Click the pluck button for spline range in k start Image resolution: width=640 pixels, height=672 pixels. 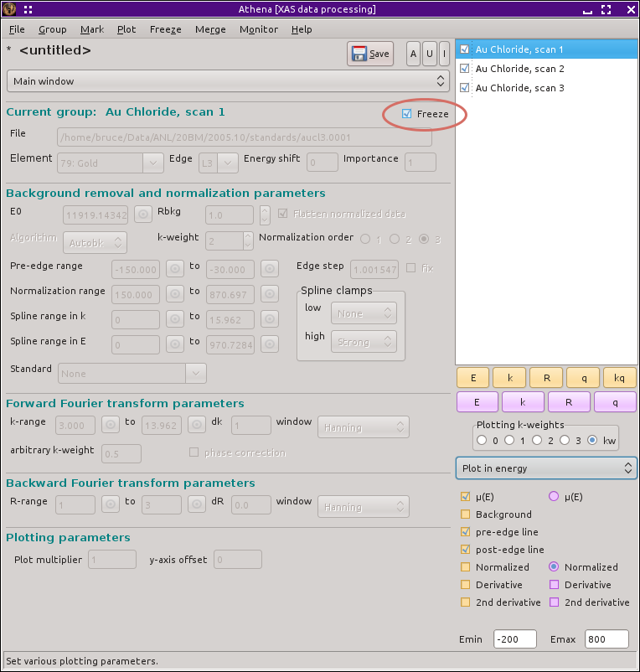(x=175, y=319)
